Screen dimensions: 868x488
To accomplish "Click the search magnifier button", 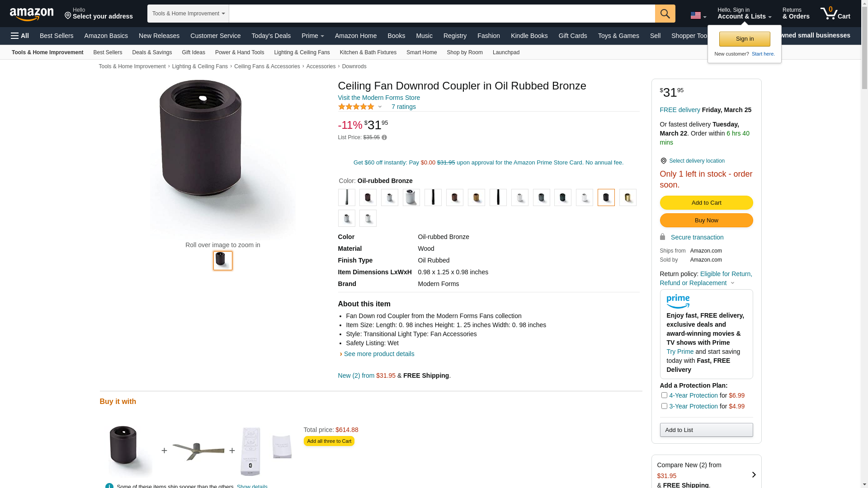I will (665, 14).
